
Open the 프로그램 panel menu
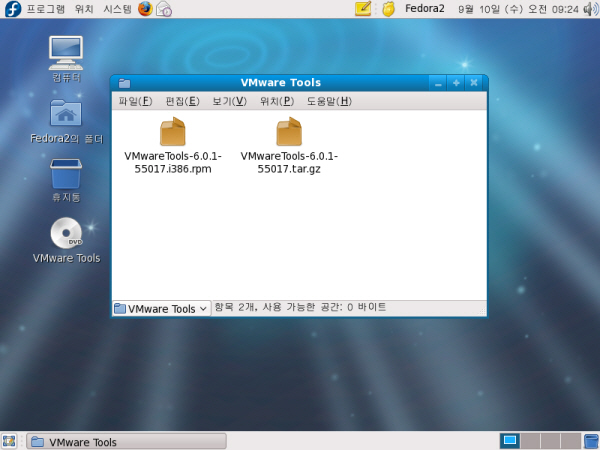click(x=46, y=9)
